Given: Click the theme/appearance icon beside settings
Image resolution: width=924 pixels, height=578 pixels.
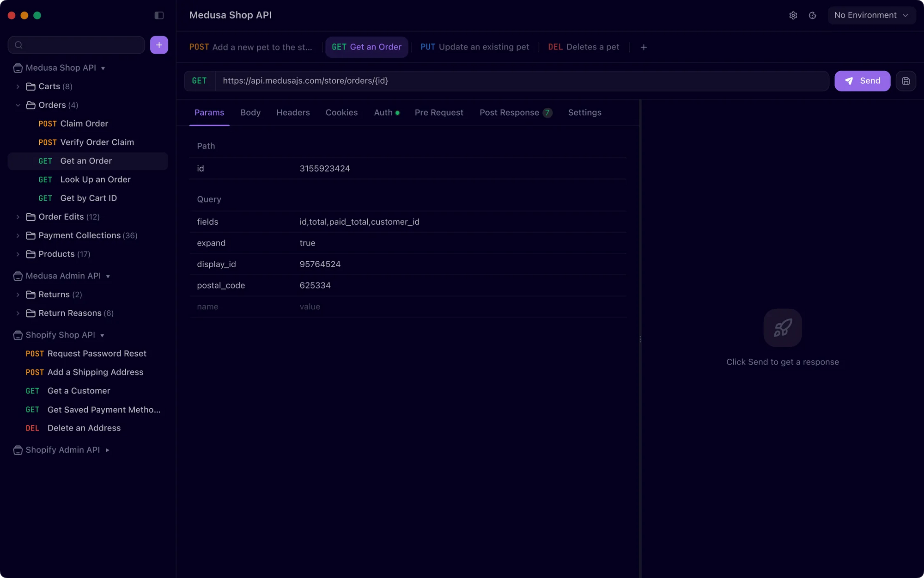Looking at the screenshot, I should [813, 15].
